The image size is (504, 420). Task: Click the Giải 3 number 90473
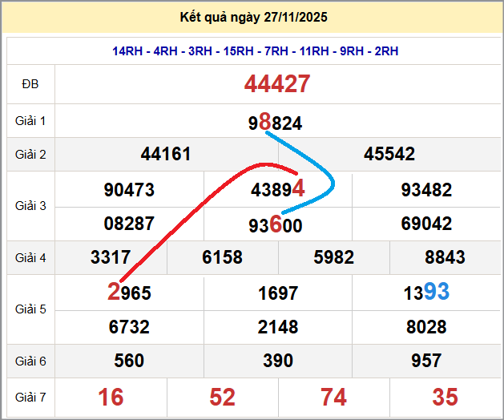[x=129, y=190]
